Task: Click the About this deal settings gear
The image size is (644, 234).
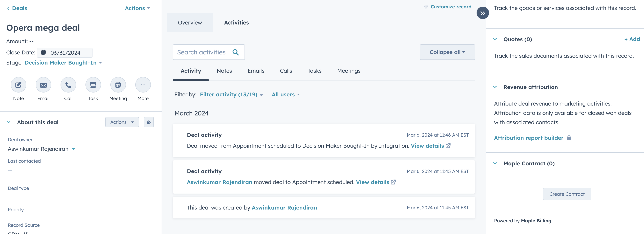Action: click(x=149, y=122)
